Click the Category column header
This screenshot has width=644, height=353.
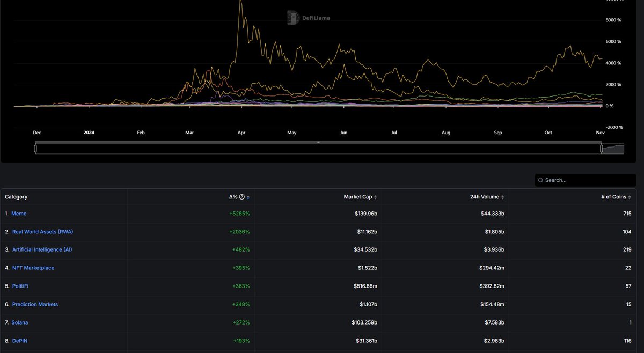[x=16, y=197]
